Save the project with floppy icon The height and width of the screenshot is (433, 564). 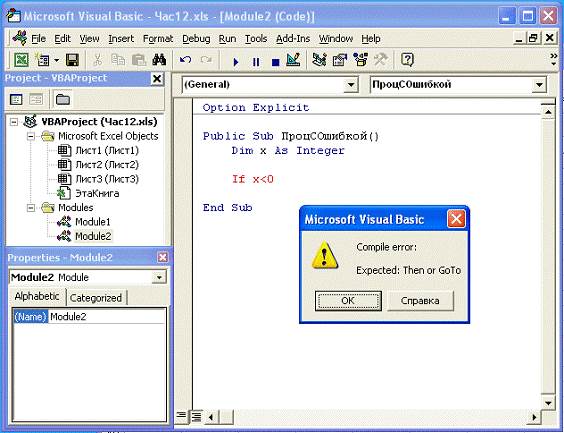click(72, 60)
